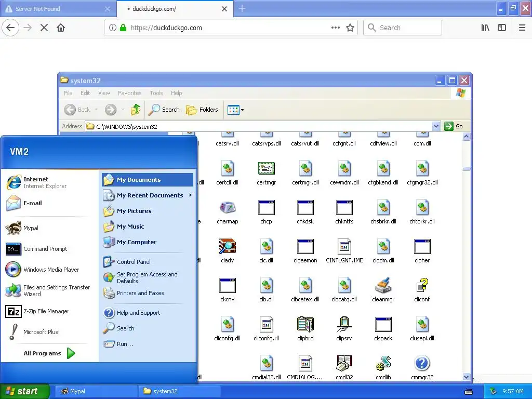Viewport: 532px width, 399px height.
Task: Switch to system32 taskbar button
Action: pyautogui.click(x=179, y=391)
